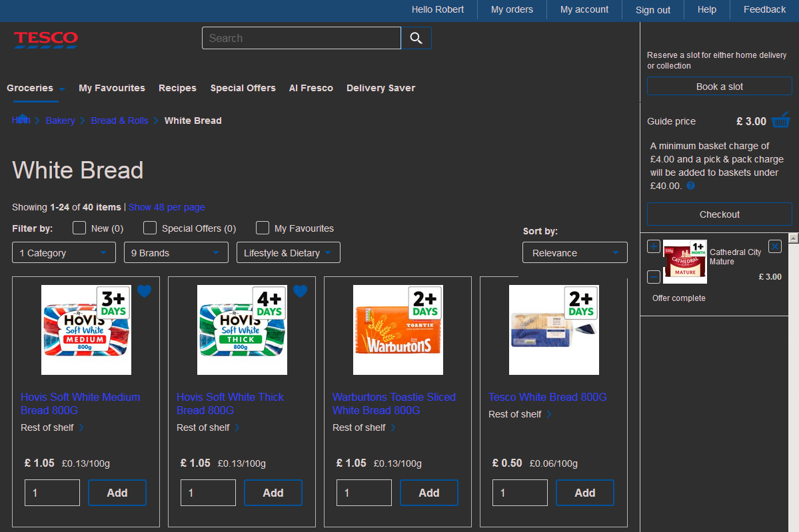Click the Book a slot button
Viewport: 799px width, 532px height.
720,86
